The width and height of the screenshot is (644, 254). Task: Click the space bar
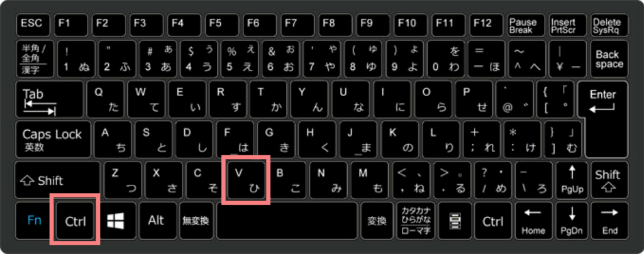click(x=287, y=221)
